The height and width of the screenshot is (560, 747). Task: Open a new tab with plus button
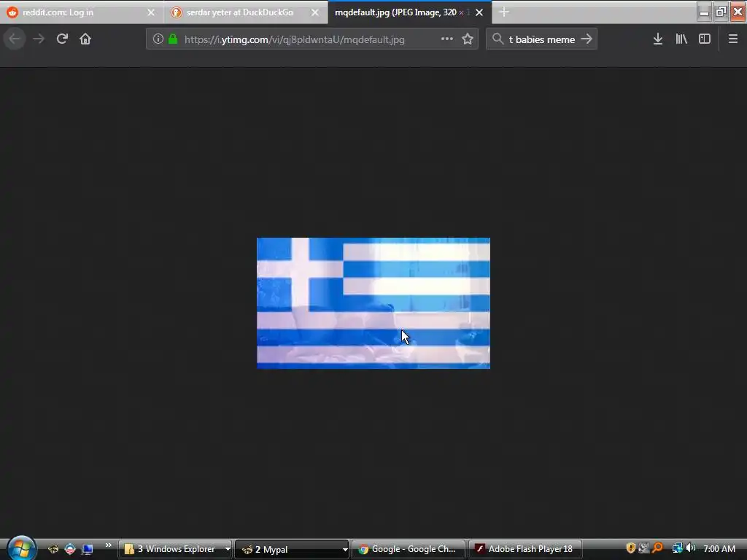[x=504, y=12]
